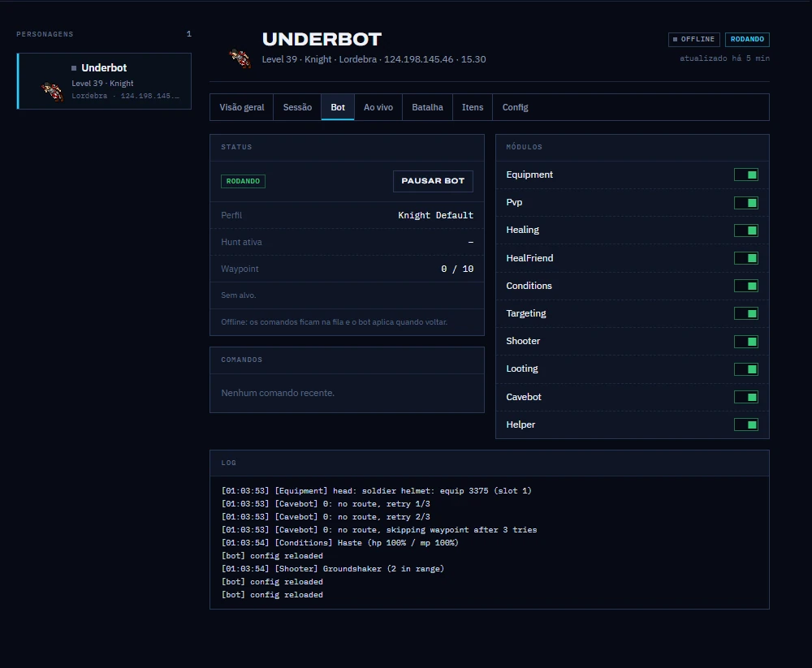Click the PERSONAGENS sidebar heading
Viewport: 812px width, 668px height.
coord(45,34)
